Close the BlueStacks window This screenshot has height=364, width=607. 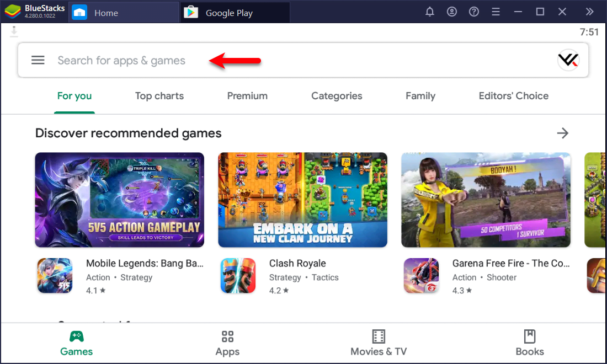[x=562, y=12]
